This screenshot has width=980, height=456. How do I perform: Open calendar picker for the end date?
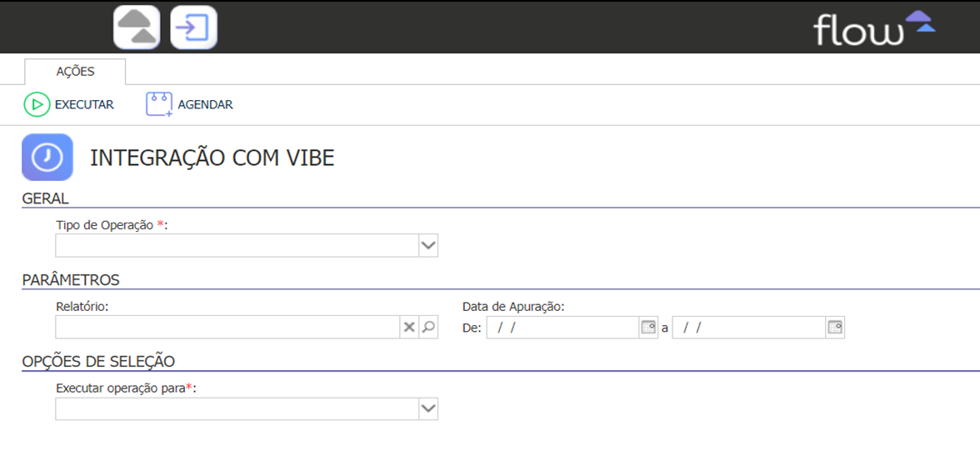tap(834, 327)
